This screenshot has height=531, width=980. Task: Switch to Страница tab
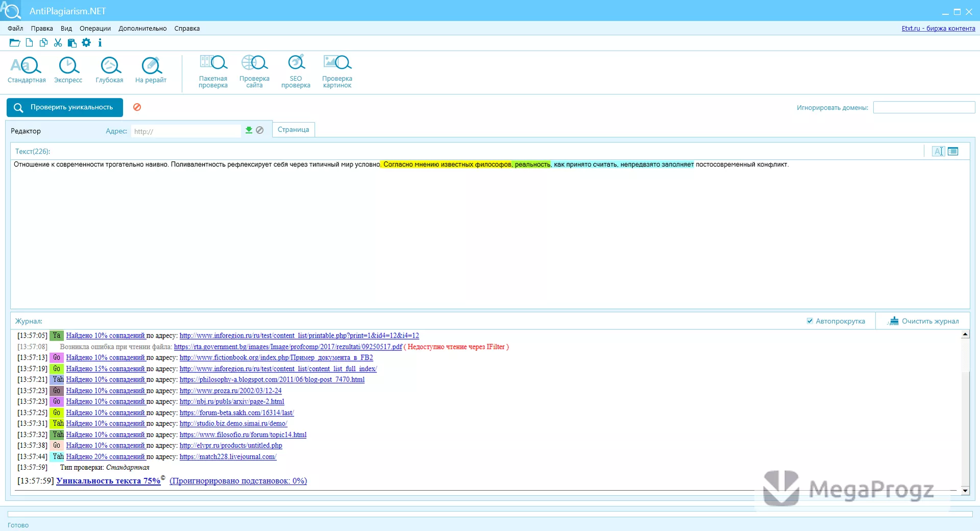[293, 130]
